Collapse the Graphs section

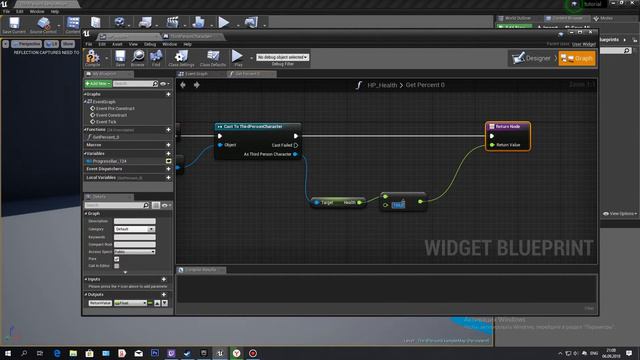pyautogui.click(x=85, y=94)
